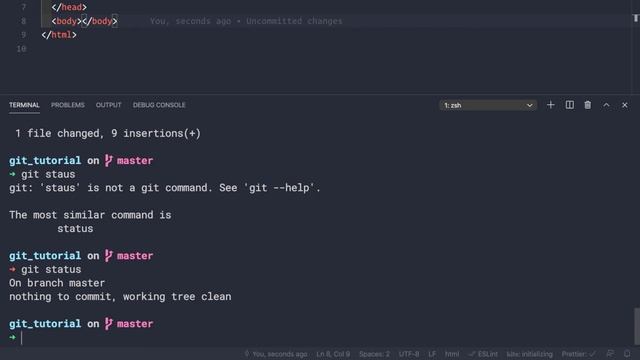Change the LF end-of-line sequence
640x360 pixels.
point(432,354)
